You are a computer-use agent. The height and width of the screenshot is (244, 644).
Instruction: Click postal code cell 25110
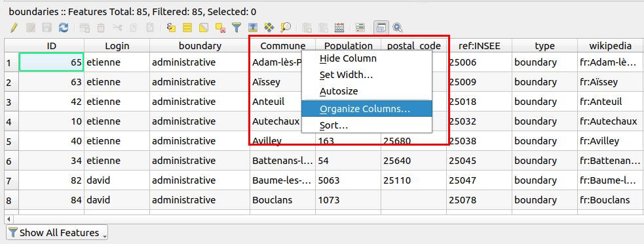[413, 180]
